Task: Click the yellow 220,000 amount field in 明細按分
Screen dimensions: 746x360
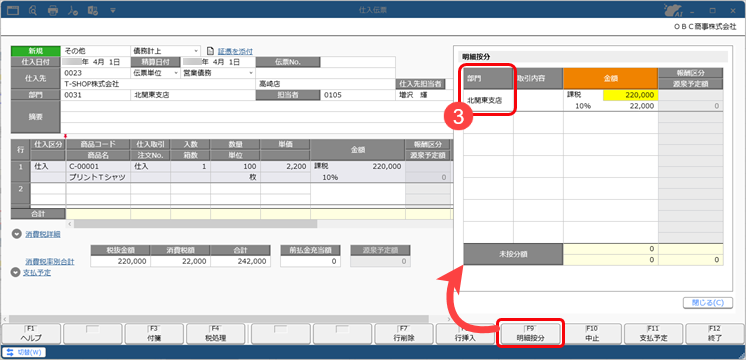Action: 630,95
